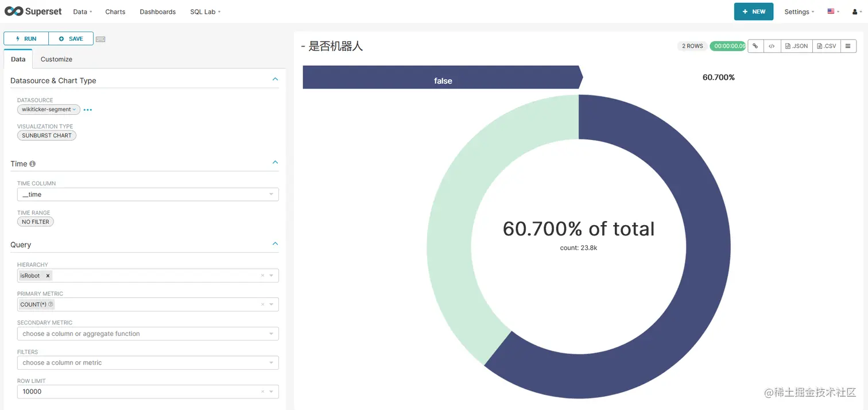Open the SQL Lab menu
The image size is (868, 410).
click(x=206, y=11)
